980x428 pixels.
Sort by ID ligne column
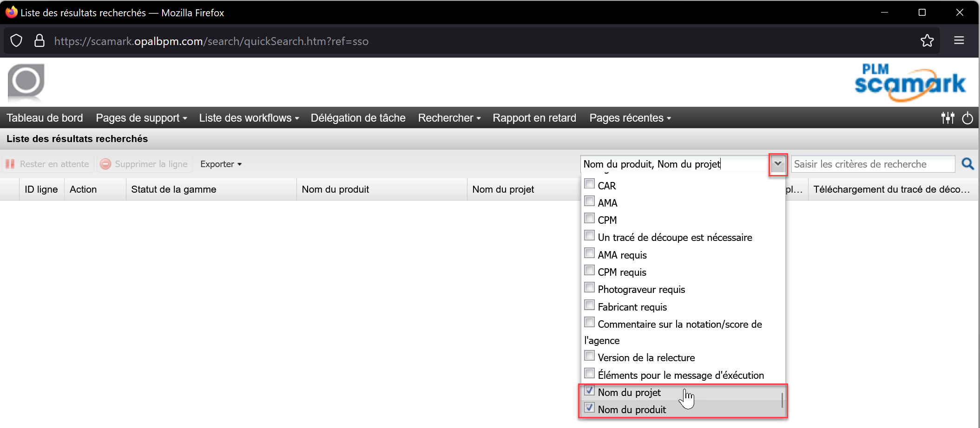coord(41,189)
